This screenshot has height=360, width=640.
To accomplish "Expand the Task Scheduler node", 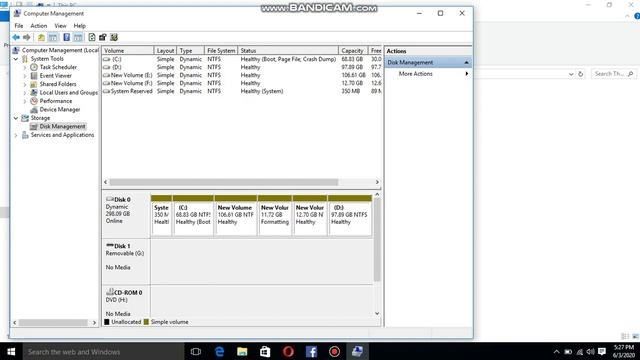I will (x=25, y=67).
